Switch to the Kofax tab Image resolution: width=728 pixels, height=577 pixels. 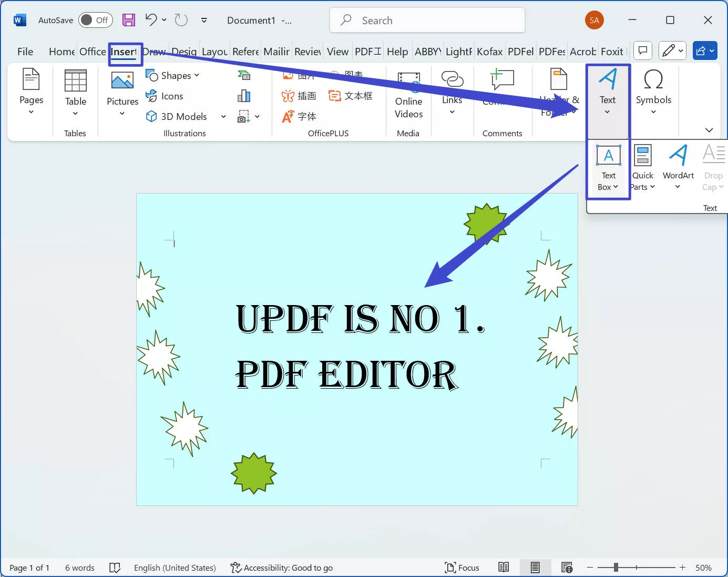coord(489,52)
